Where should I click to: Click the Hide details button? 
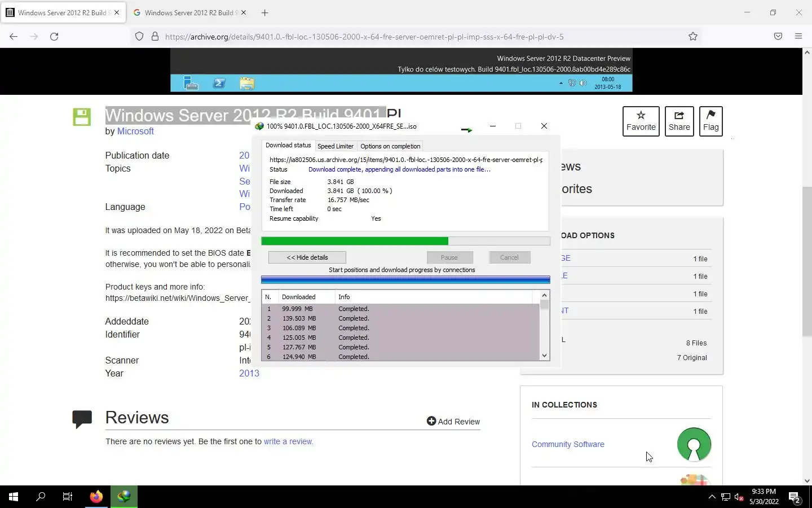tap(307, 257)
